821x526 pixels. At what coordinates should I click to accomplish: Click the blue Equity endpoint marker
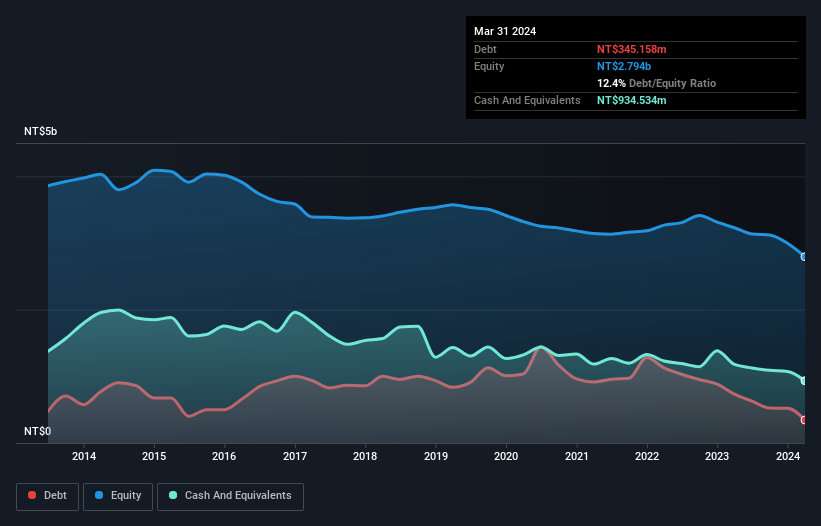click(804, 257)
